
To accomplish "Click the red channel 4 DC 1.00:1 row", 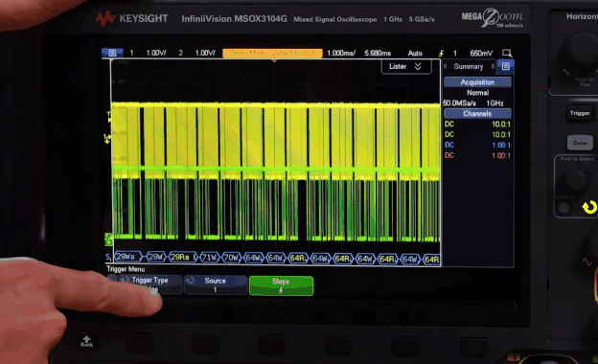I will pyautogui.click(x=477, y=155).
